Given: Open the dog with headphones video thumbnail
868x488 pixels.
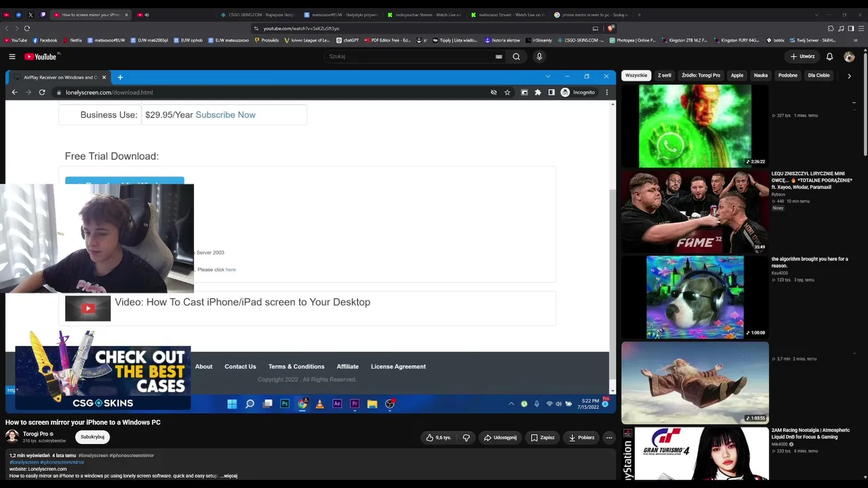Looking at the screenshot, I should [695, 297].
